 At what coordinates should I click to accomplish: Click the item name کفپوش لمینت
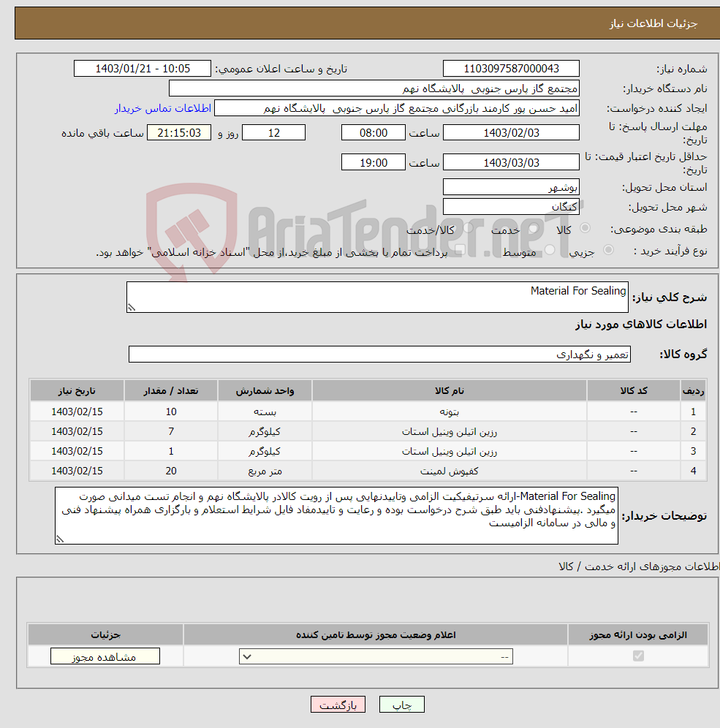[449, 471]
